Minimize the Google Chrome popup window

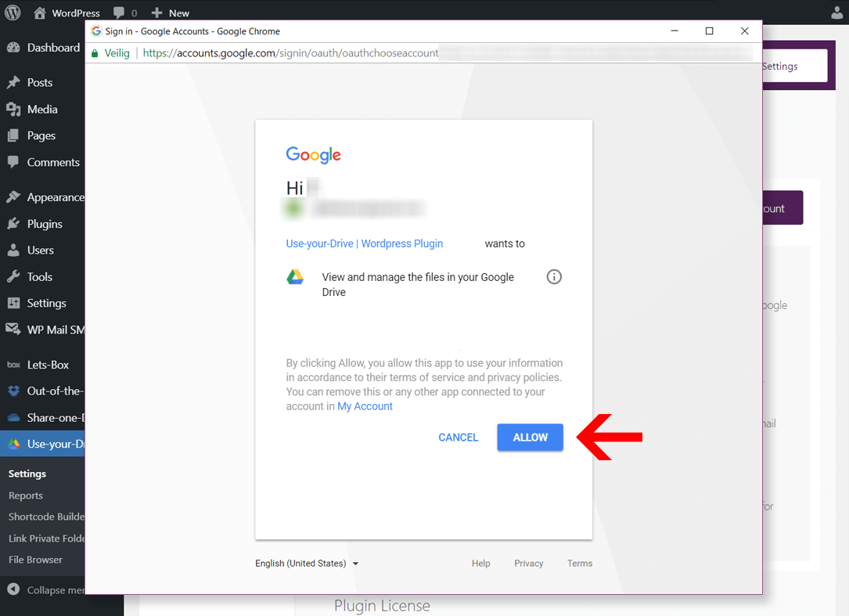point(675,31)
